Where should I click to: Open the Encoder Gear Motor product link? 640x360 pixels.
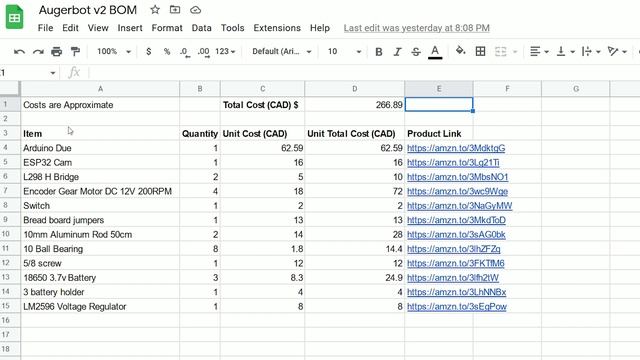[458, 191]
